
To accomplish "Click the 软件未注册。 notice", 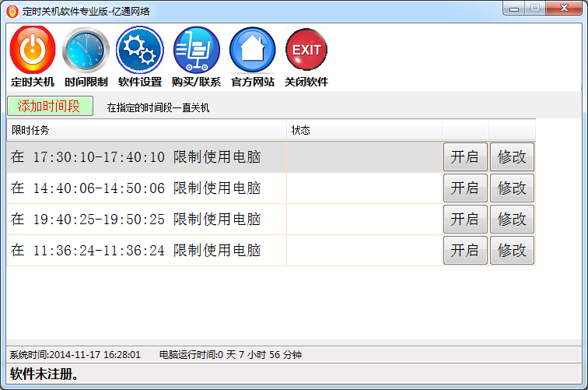I will point(44,374).
